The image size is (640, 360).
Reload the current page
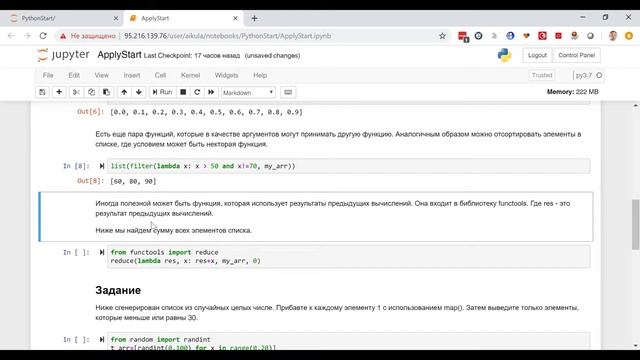click(x=43, y=36)
